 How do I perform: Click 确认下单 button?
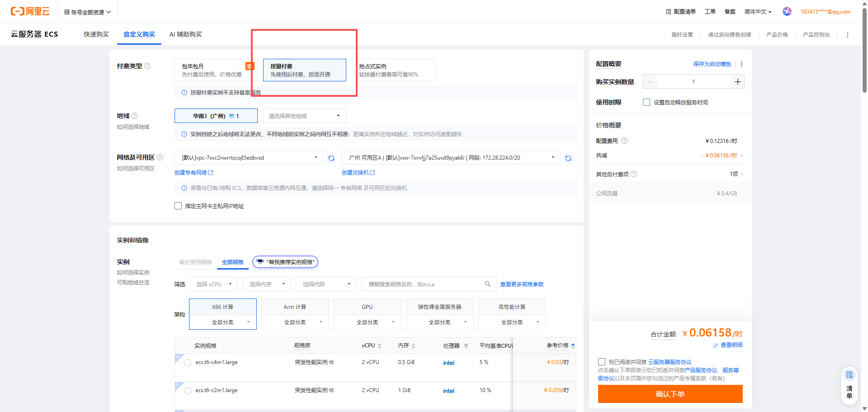[x=670, y=394]
